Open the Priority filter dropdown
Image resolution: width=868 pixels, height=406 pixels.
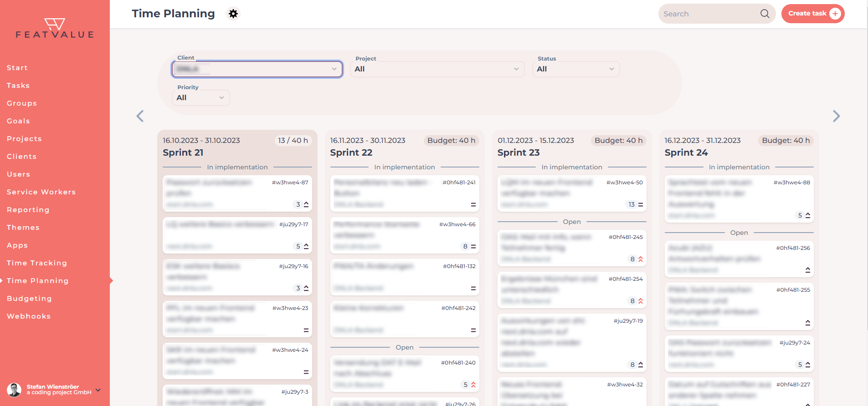[x=200, y=97]
